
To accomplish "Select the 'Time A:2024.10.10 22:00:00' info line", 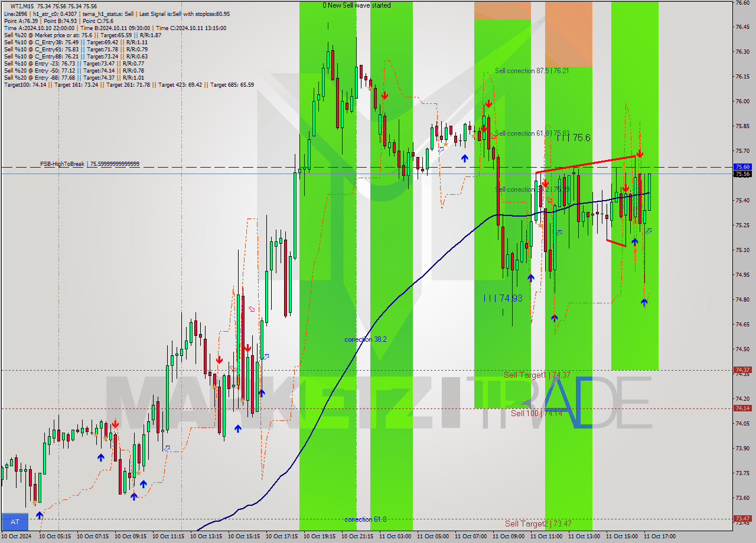I will click(115, 28).
